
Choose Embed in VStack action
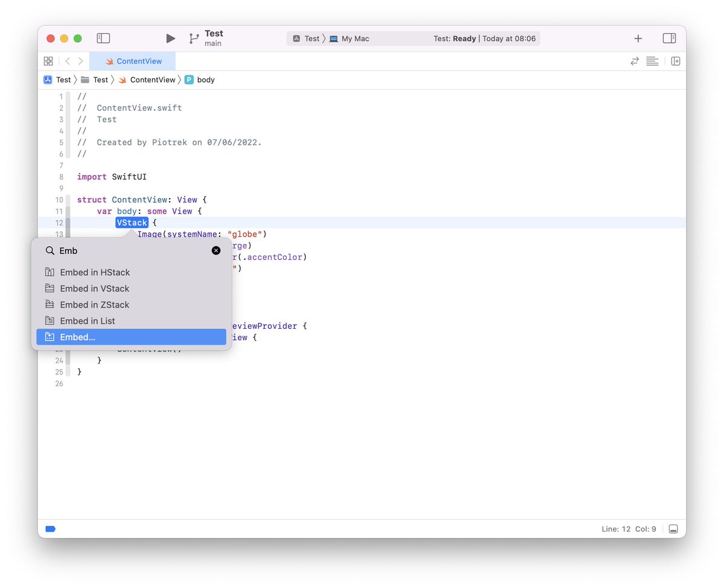point(132,288)
